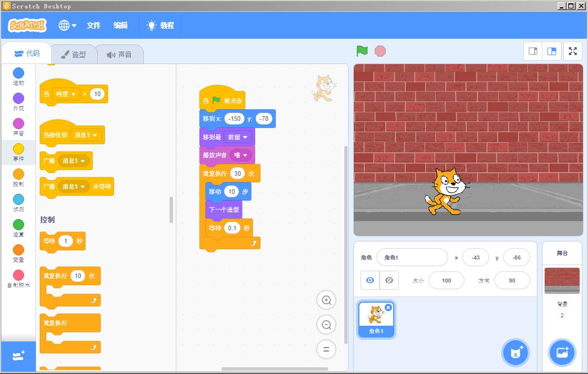Reset workspace zoom with equals button
The image size is (588, 374).
pyautogui.click(x=326, y=350)
